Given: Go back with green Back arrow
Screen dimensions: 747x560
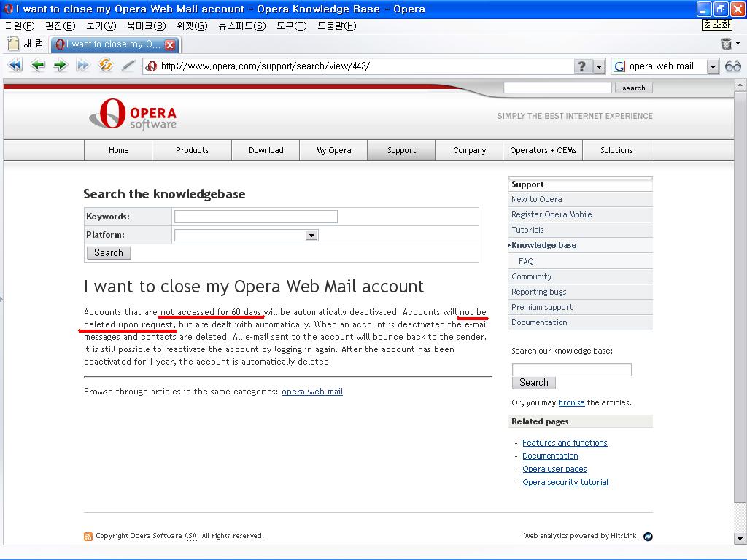Looking at the screenshot, I should click(38, 65).
